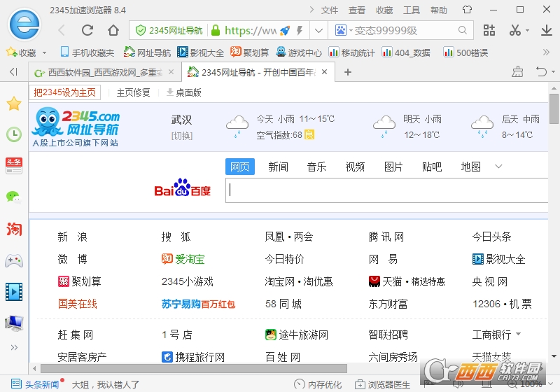
Task: Open search engine selector paw icon
Action: click(340, 30)
